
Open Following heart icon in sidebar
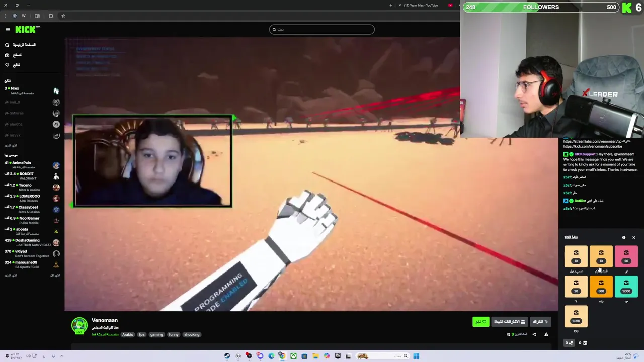pos(7,65)
